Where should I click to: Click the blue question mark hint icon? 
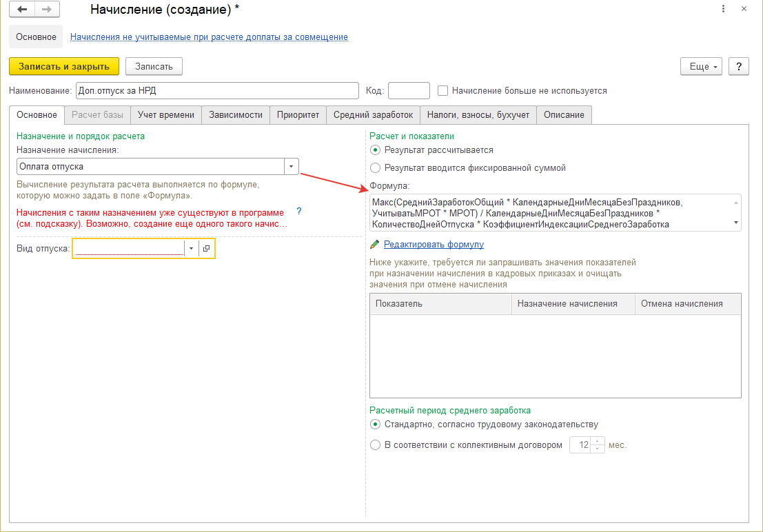click(x=299, y=211)
